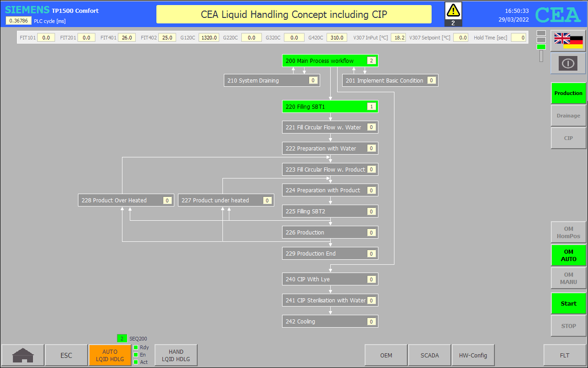Click the Hold Time seconds field
588x368 pixels.
(518, 38)
